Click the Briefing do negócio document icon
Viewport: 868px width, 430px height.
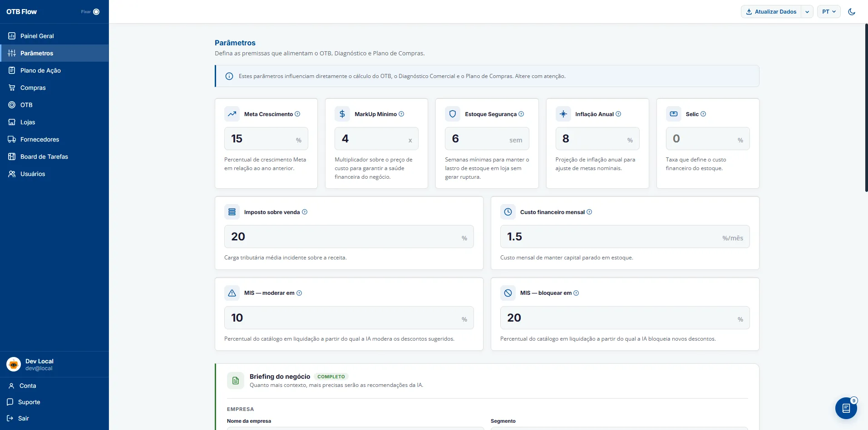tap(235, 381)
